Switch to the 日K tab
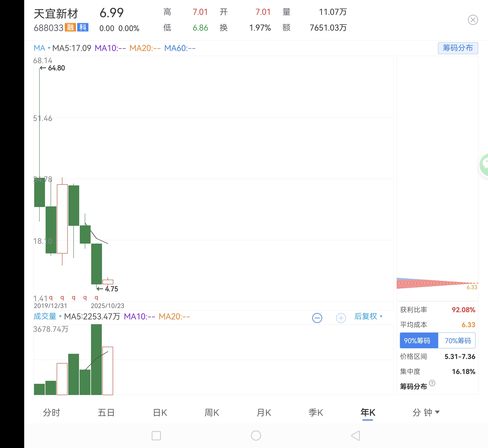This screenshot has width=488, height=448. click(x=160, y=412)
